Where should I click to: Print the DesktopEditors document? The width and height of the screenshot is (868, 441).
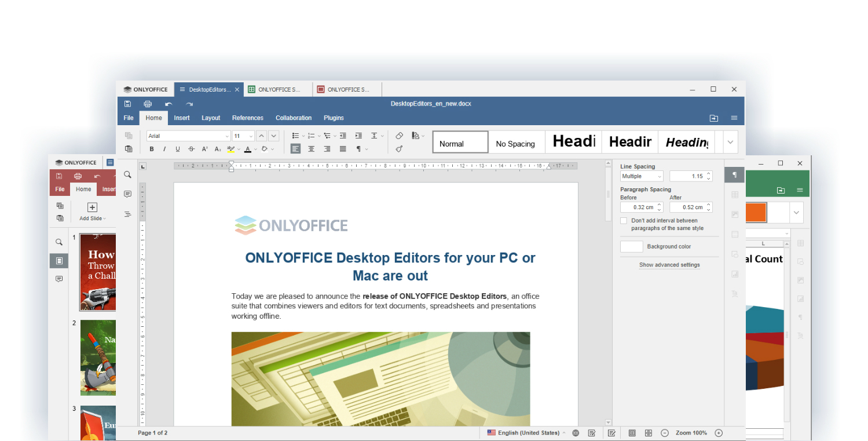click(x=148, y=104)
